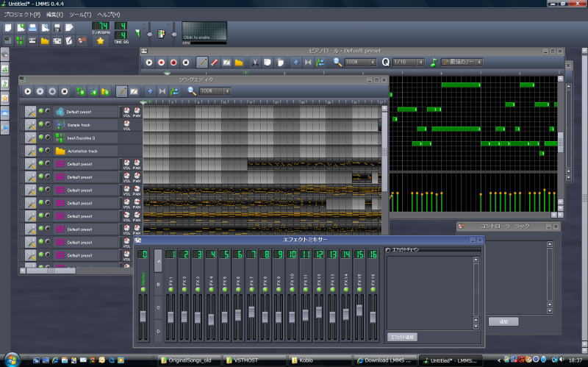Viewport: 588px width, 367px height.
Task: Stop the song in Song Editor
Action: point(65,91)
